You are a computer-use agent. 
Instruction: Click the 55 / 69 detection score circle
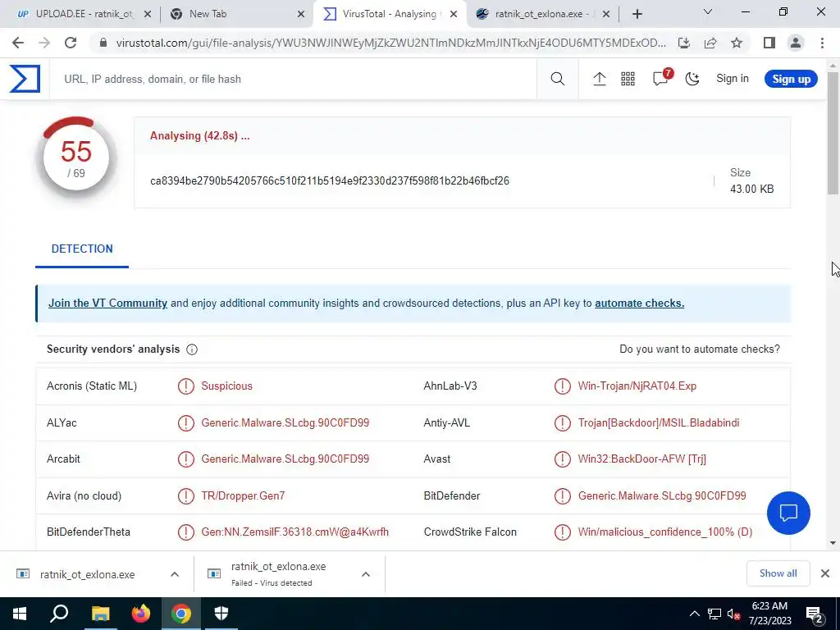[76, 158]
